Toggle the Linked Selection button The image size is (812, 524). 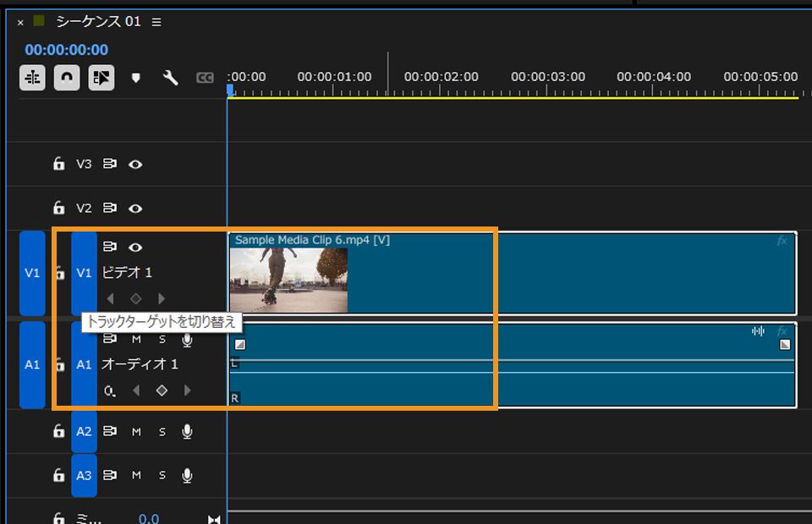click(x=101, y=78)
